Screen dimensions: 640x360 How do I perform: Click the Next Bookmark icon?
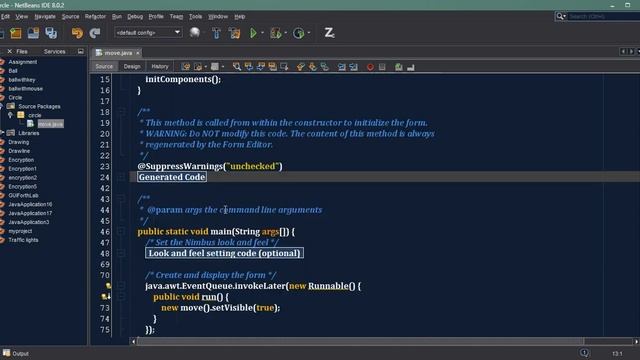pos(313,67)
